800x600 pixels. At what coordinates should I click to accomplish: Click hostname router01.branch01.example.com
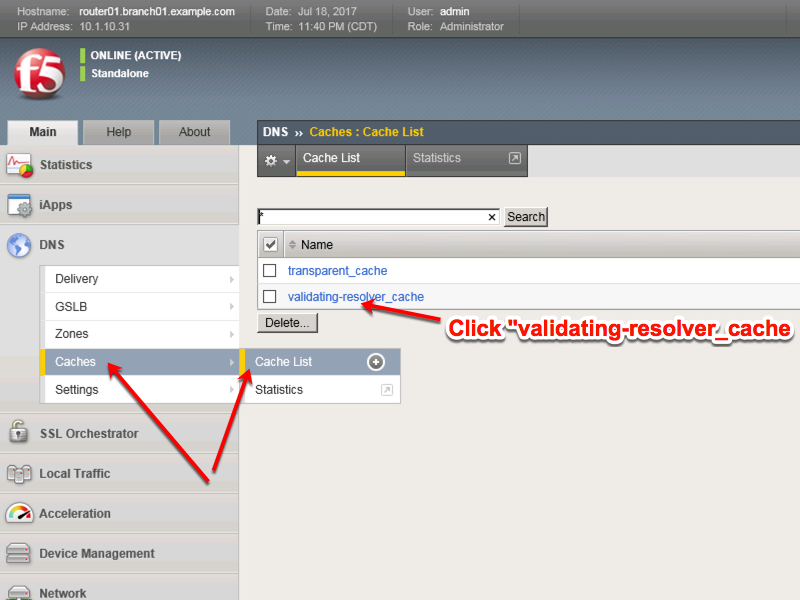click(x=157, y=11)
